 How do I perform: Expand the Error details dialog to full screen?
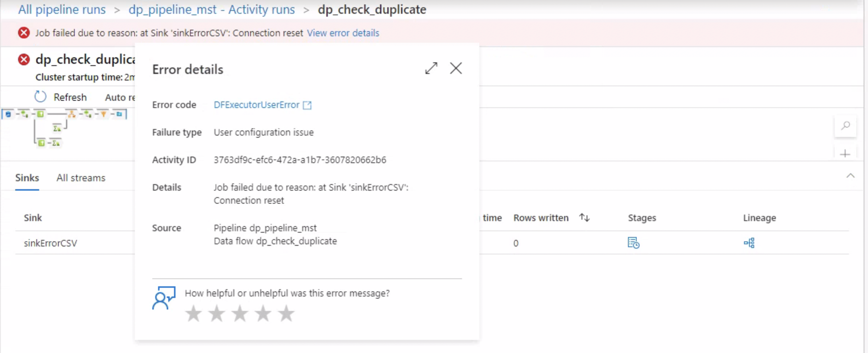pos(431,68)
